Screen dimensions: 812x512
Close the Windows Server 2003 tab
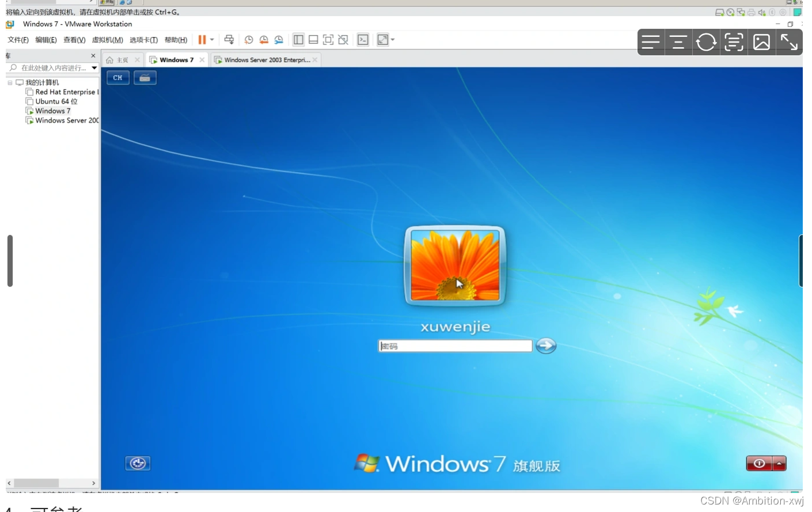point(315,60)
